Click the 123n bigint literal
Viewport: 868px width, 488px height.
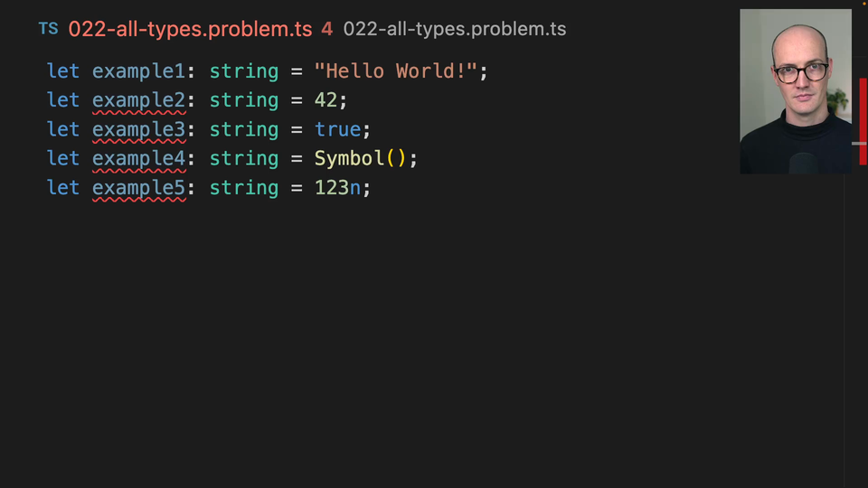(337, 187)
